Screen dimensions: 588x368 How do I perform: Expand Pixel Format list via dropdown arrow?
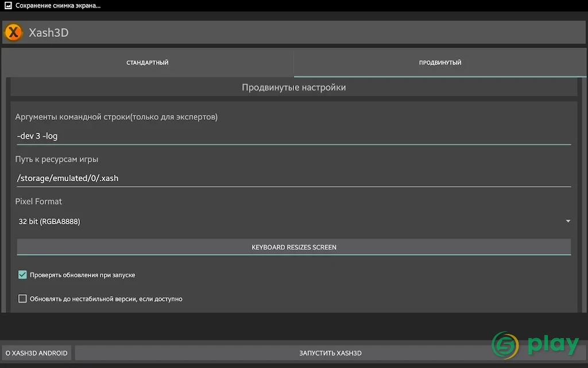pos(568,221)
